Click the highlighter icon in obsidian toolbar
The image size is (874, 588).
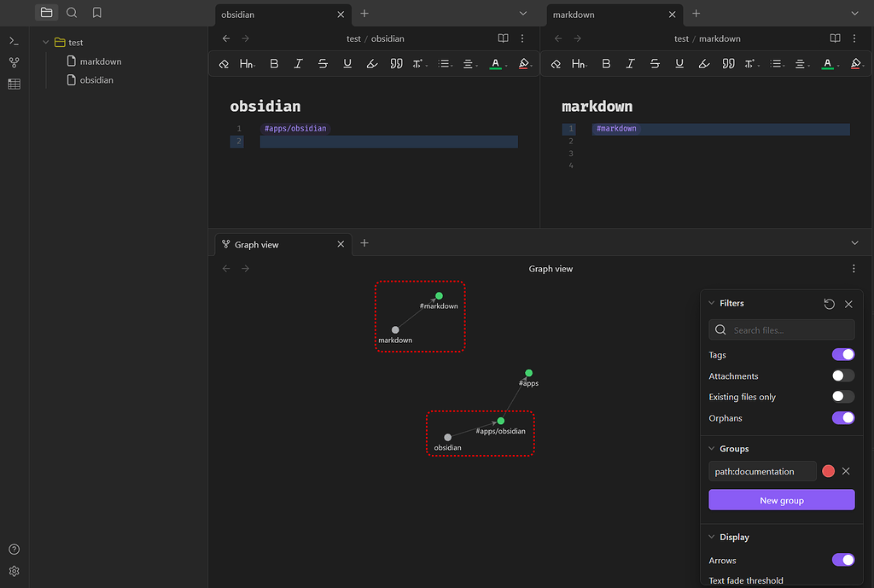[371, 64]
